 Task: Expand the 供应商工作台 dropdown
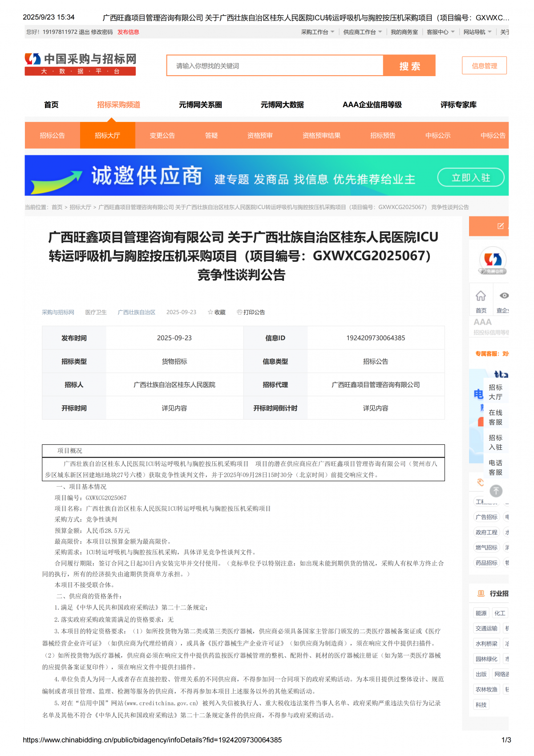363,32
